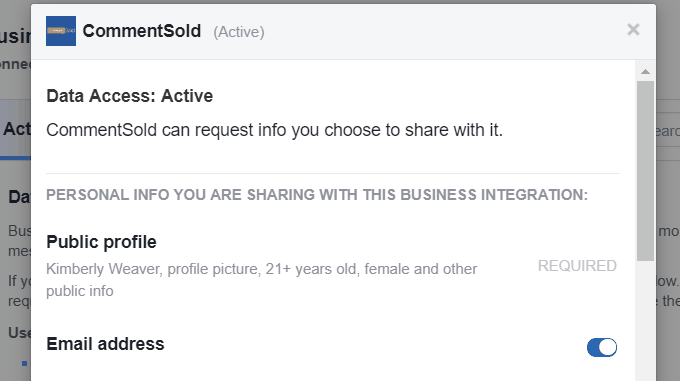Click the Kimberly Weaver public profile description
680x381 pixels.
click(x=262, y=280)
